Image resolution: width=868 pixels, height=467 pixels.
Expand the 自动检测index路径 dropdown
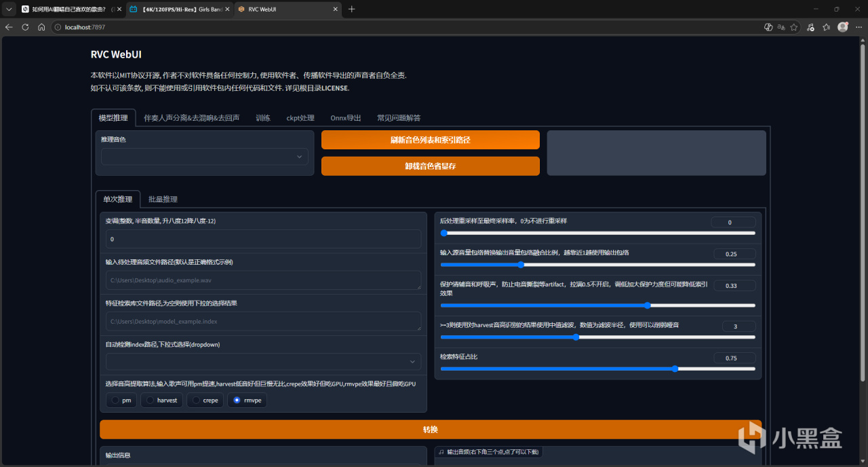click(x=263, y=362)
